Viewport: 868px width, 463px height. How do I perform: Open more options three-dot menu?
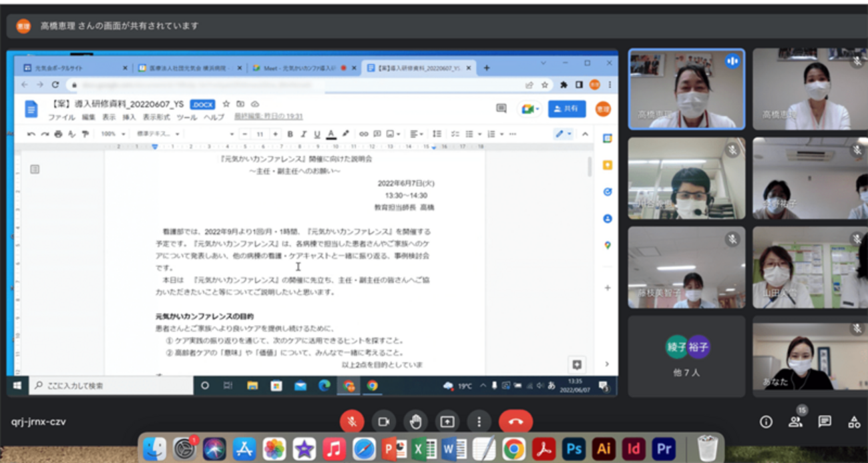pos(479,422)
